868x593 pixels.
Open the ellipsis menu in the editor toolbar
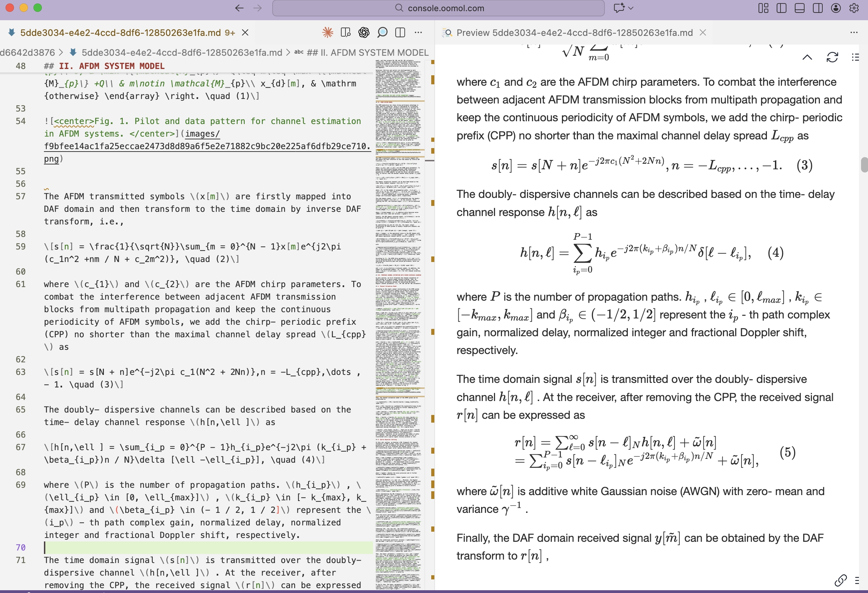(x=418, y=32)
